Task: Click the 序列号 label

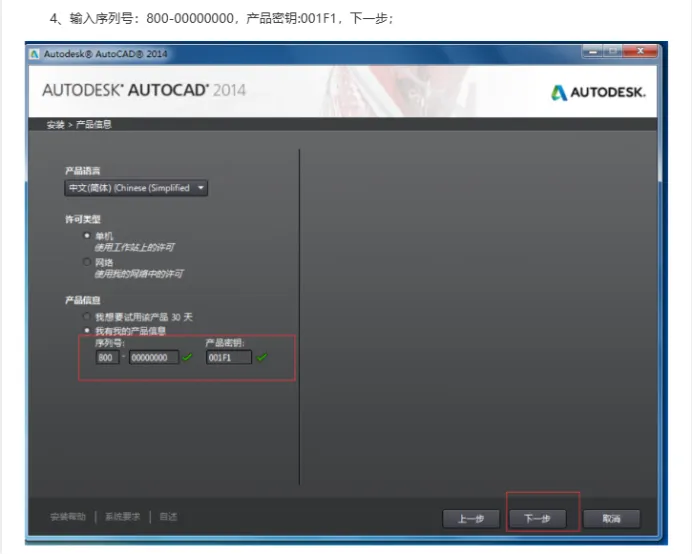Action: [x=110, y=343]
